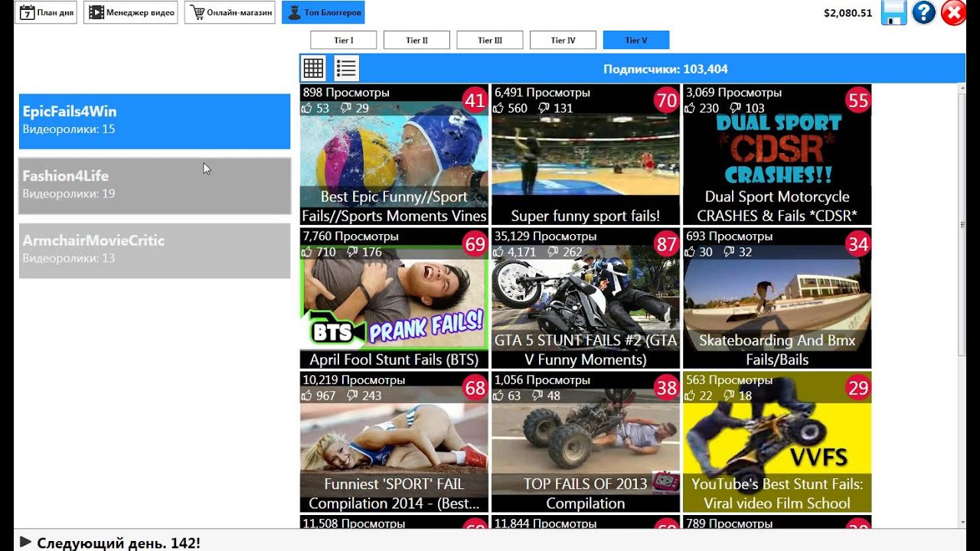980x551 pixels.
Task: Select the ArmchairMovieCritic channel
Action: [x=155, y=250]
